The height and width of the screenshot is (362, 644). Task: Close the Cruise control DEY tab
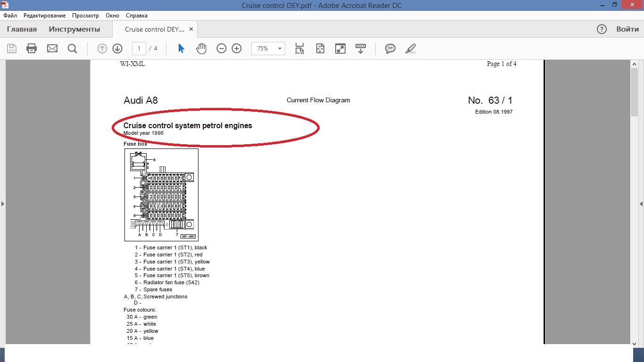click(x=191, y=29)
